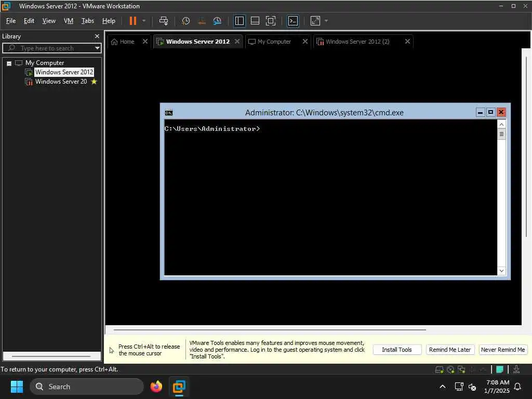This screenshot has height=399, width=532.
Task: Click the network display tray icon
Action: 459,387
